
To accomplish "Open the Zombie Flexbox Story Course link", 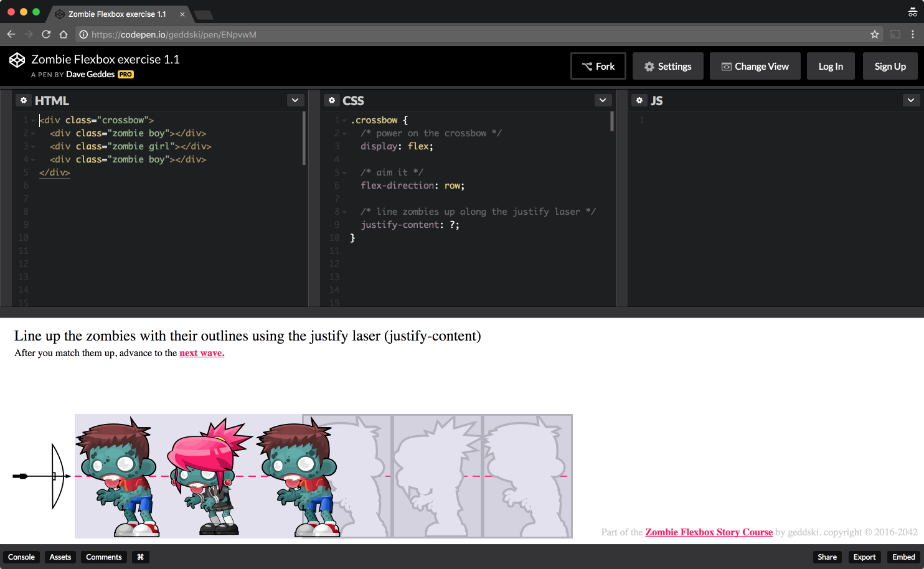I will [709, 532].
